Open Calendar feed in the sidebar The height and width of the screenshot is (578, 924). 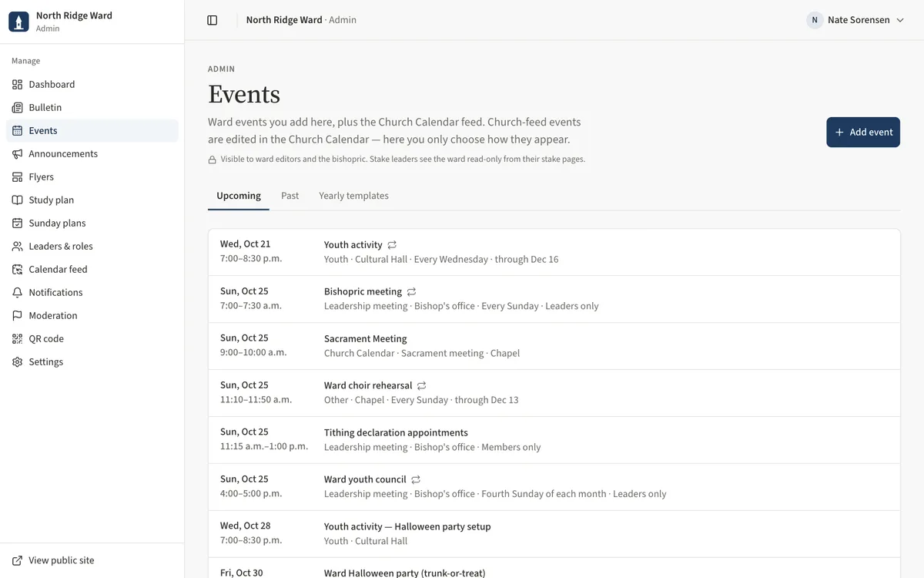coord(92,270)
